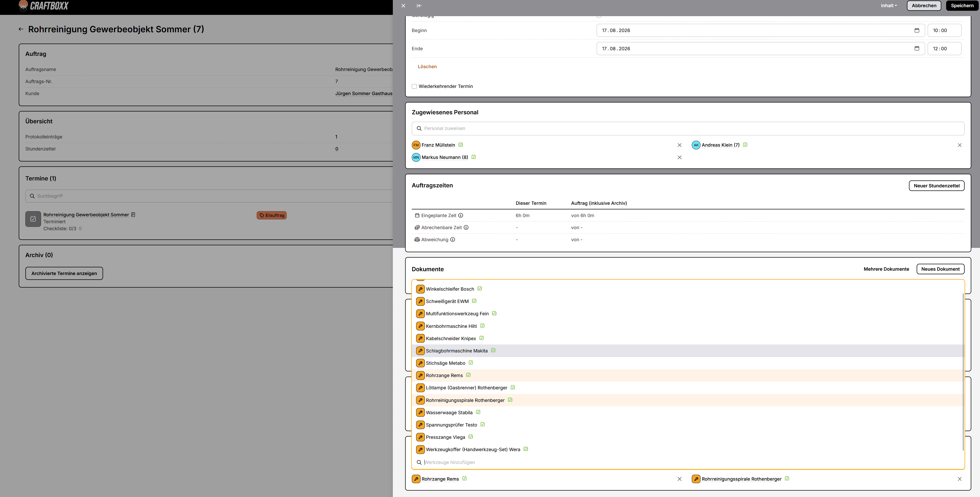Remove assigned tool Rohrzange Rems
The width and height of the screenshot is (980, 497).
pos(679,479)
